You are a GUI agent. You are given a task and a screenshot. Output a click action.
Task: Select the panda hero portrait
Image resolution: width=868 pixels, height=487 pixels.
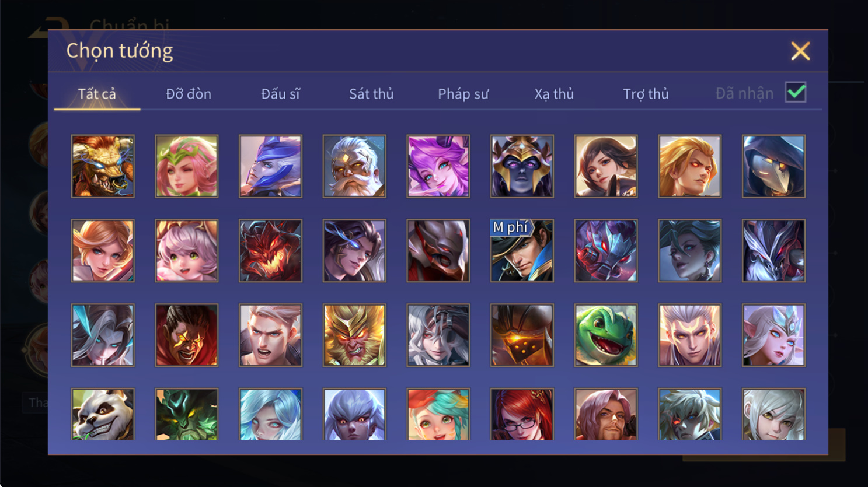[x=103, y=414]
